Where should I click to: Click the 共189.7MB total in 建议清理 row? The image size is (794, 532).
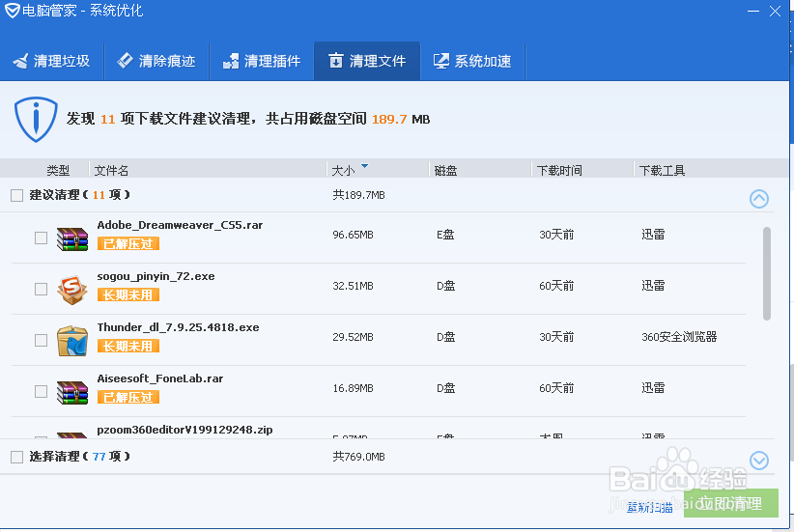[x=358, y=195]
